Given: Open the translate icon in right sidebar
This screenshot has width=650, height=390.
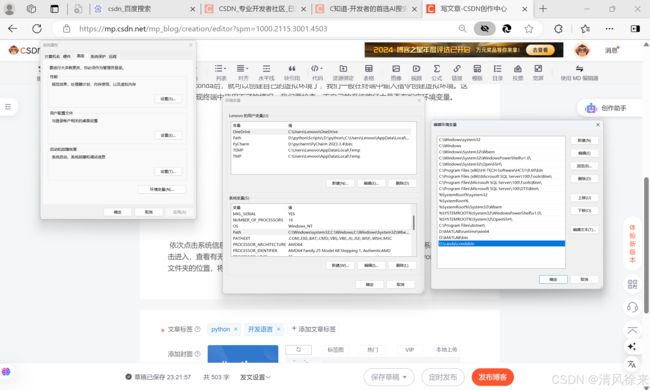Looking at the screenshot, I should pyautogui.click(x=632, y=364).
